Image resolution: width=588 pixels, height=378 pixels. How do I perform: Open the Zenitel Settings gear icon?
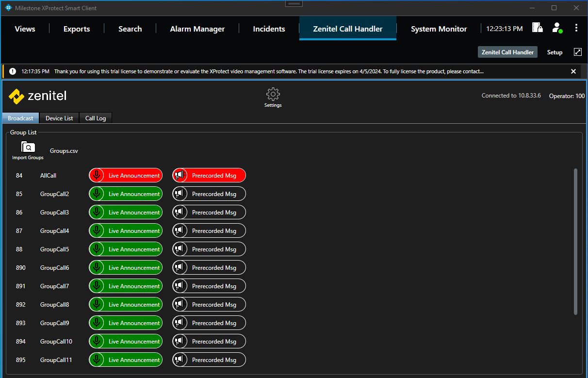273,95
